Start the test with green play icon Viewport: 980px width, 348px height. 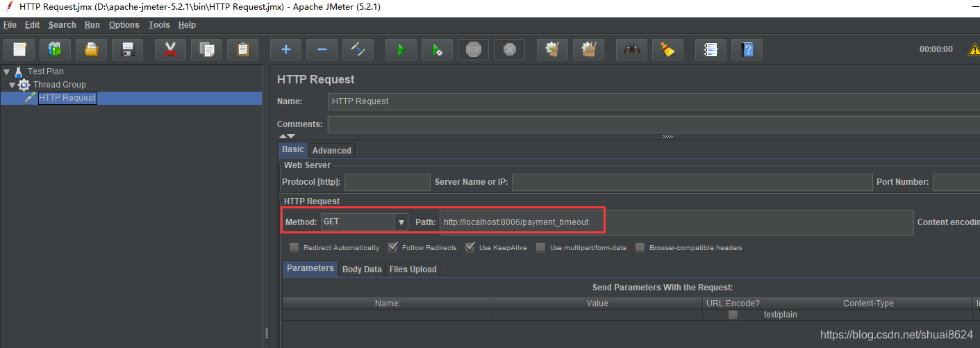tap(401, 49)
